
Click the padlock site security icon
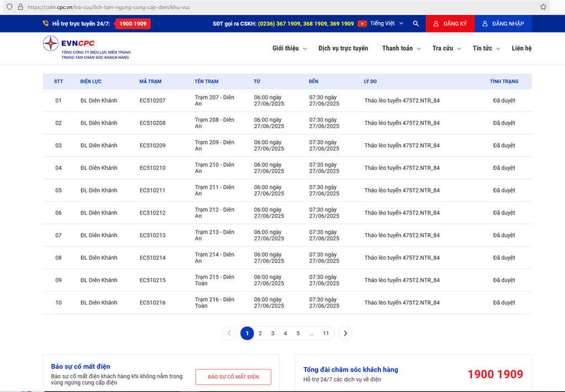tap(20, 7)
